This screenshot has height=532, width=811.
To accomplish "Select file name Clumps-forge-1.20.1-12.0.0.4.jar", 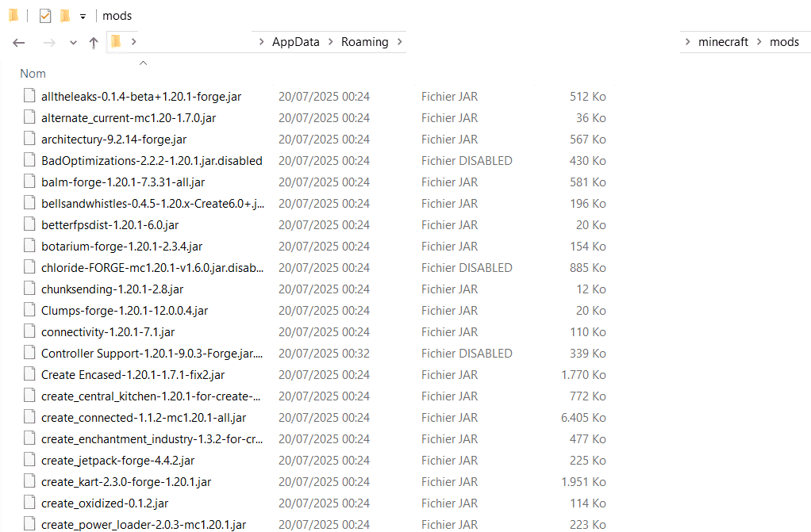I will [x=124, y=311].
